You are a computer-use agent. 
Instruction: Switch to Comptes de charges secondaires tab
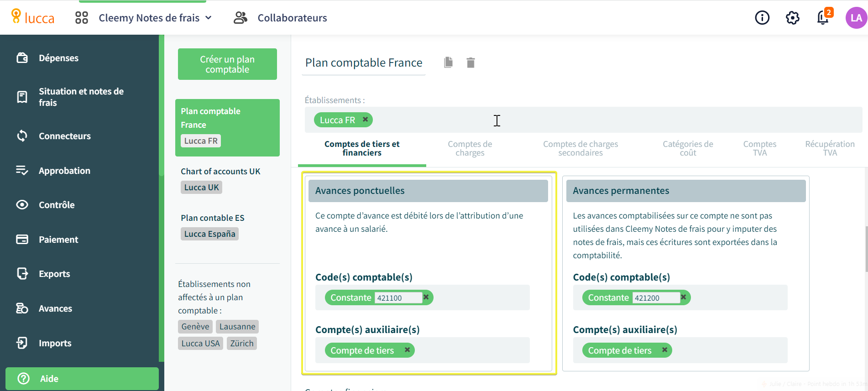click(580, 149)
